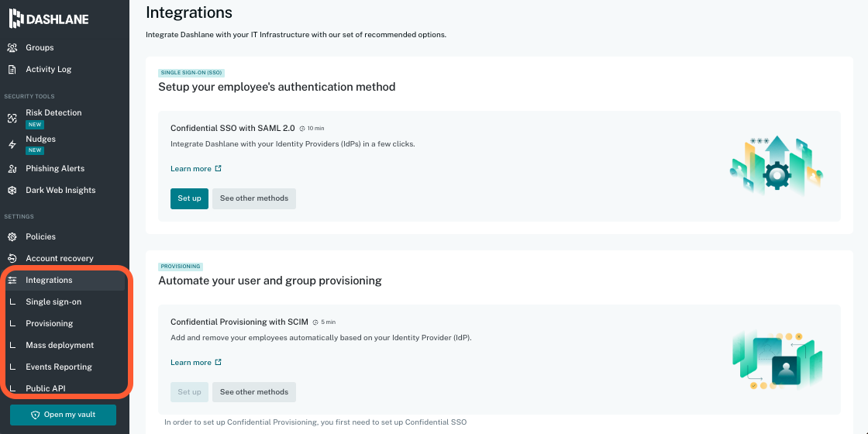The height and width of the screenshot is (434, 868).
Task: Select the Integrations sliders icon
Action: [12, 280]
